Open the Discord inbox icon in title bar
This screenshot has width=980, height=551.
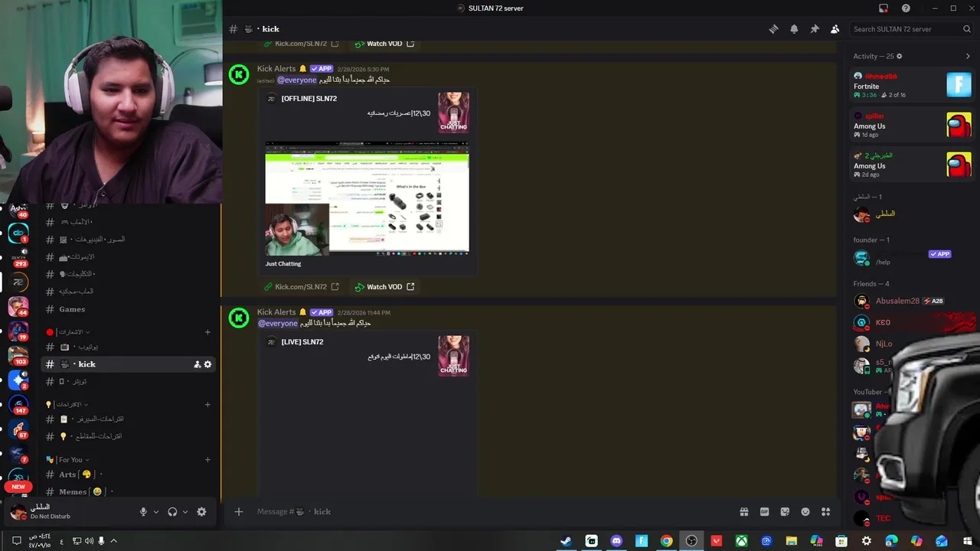[x=884, y=8]
